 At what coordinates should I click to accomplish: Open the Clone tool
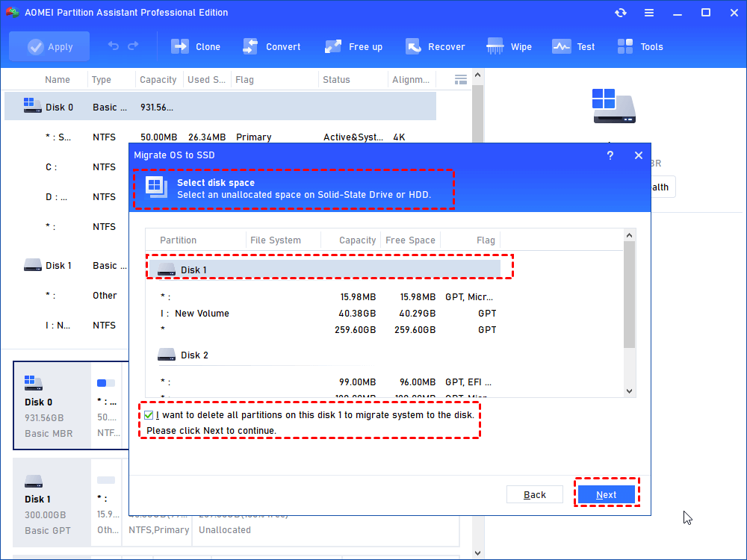pos(195,46)
